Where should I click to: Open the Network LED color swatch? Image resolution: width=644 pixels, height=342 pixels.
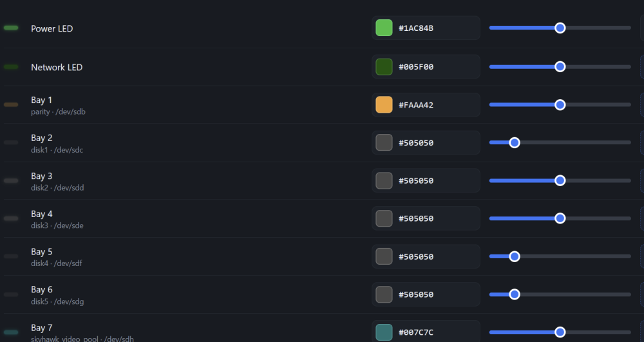(x=384, y=66)
